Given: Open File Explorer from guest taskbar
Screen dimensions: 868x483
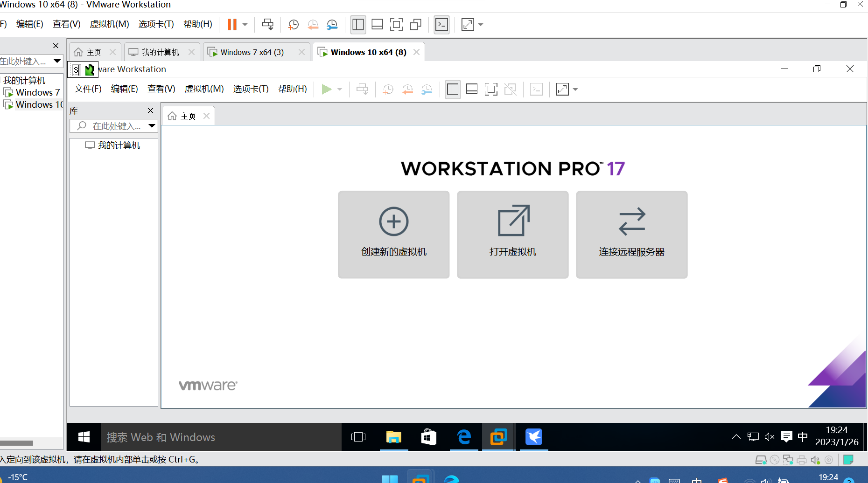Looking at the screenshot, I should (394, 437).
